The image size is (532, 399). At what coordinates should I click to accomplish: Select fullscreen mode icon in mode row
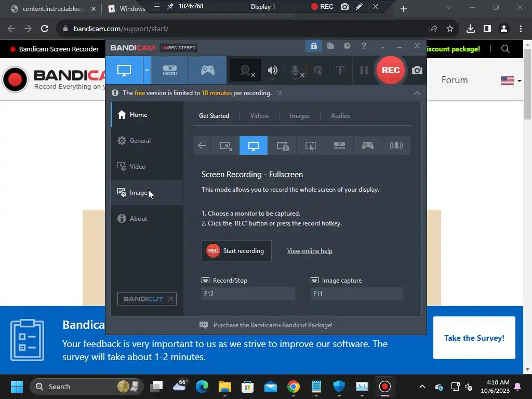pos(254,145)
